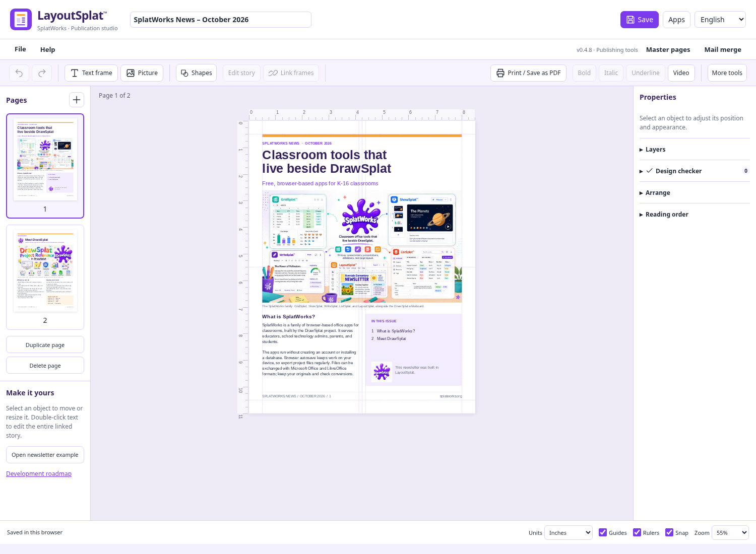Viewport: 756px width, 554px height.
Task: Expand the Design checker section
Action: [x=695, y=171]
